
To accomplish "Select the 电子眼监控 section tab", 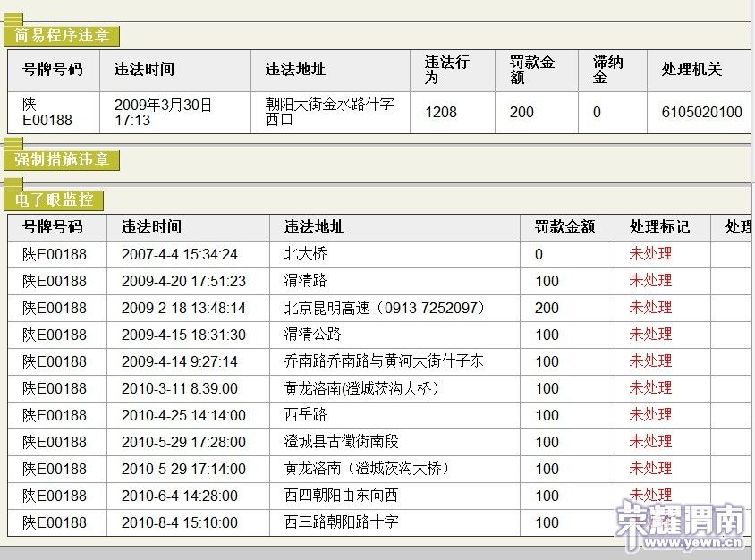I will pos(54,199).
